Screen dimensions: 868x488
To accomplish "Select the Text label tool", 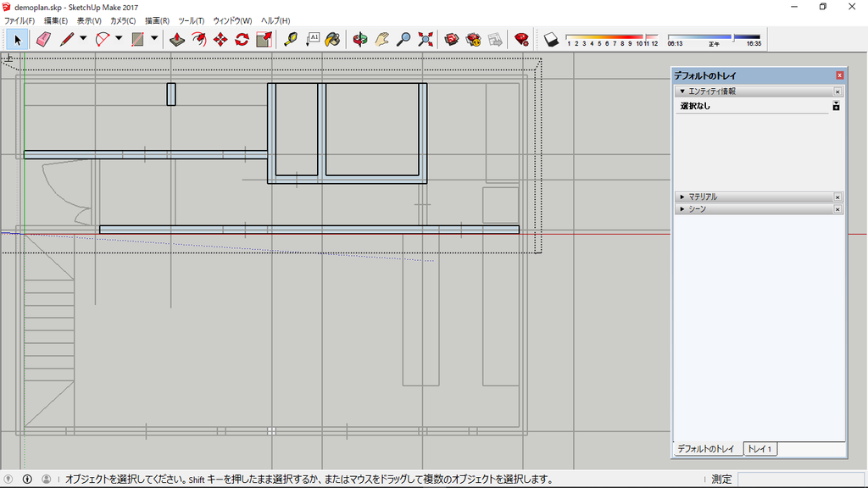I will click(x=312, y=39).
